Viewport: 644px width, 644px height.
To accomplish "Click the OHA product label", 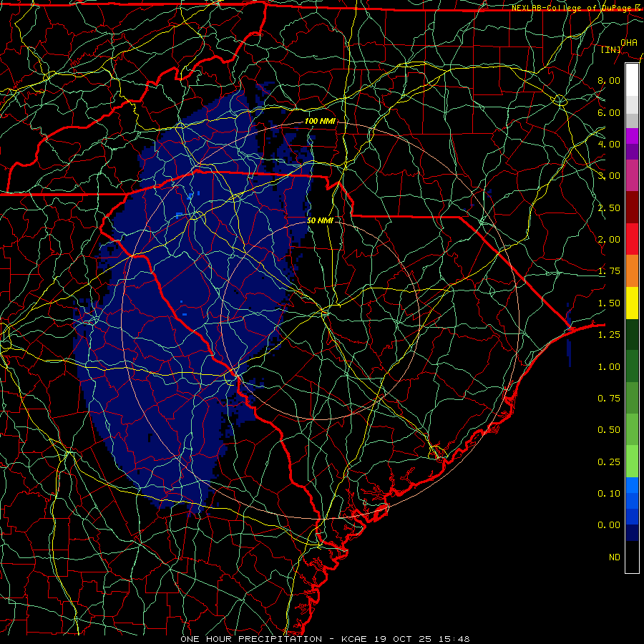I will 629,42.
